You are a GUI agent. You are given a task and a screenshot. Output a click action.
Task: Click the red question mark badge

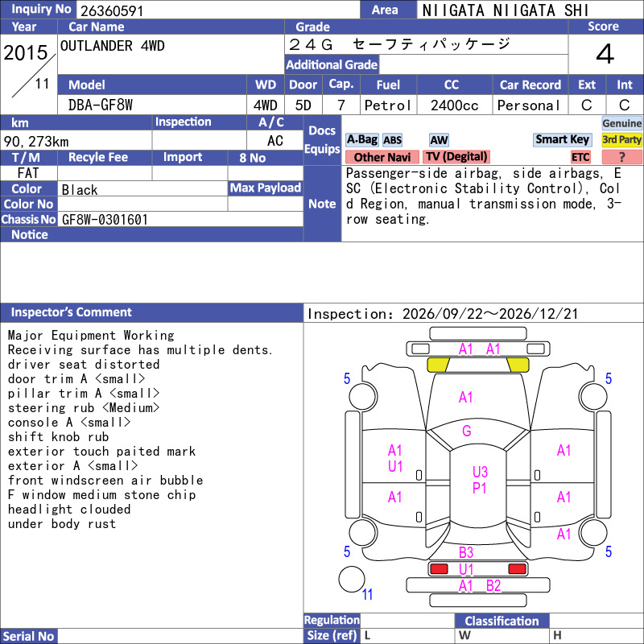[x=621, y=157]
